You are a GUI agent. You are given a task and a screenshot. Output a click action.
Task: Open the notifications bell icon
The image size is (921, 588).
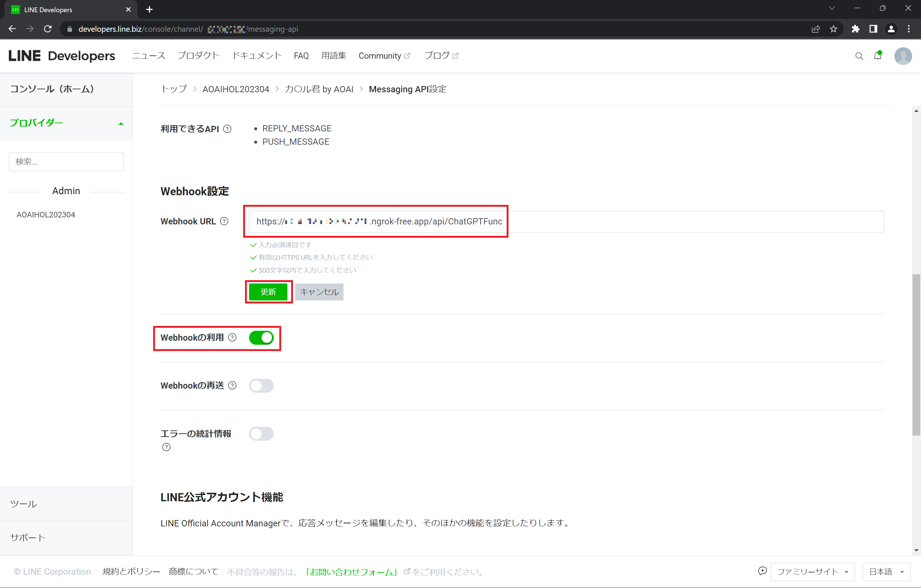[878, 56]
